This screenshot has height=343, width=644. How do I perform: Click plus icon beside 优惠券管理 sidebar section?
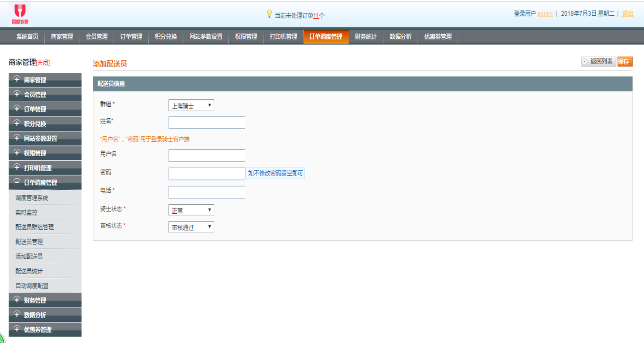click(x=17, y=329)
